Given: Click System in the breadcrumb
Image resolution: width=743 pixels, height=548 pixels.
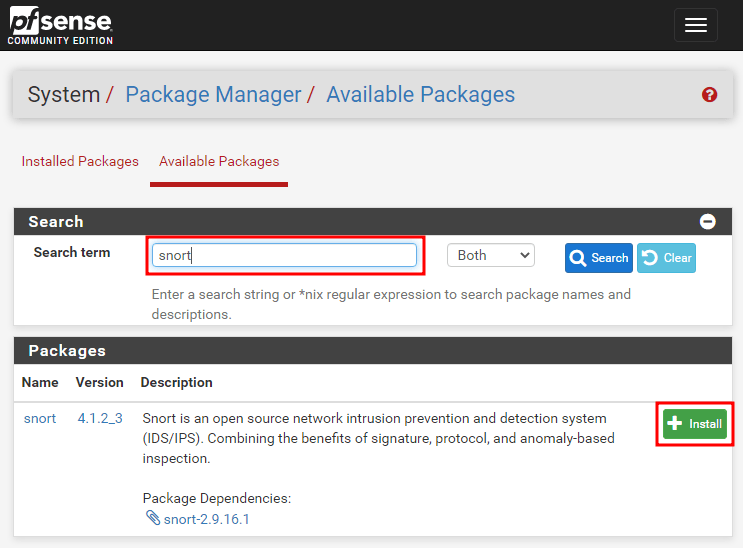Looking at the screenshot, I should (x=64, y=95).
